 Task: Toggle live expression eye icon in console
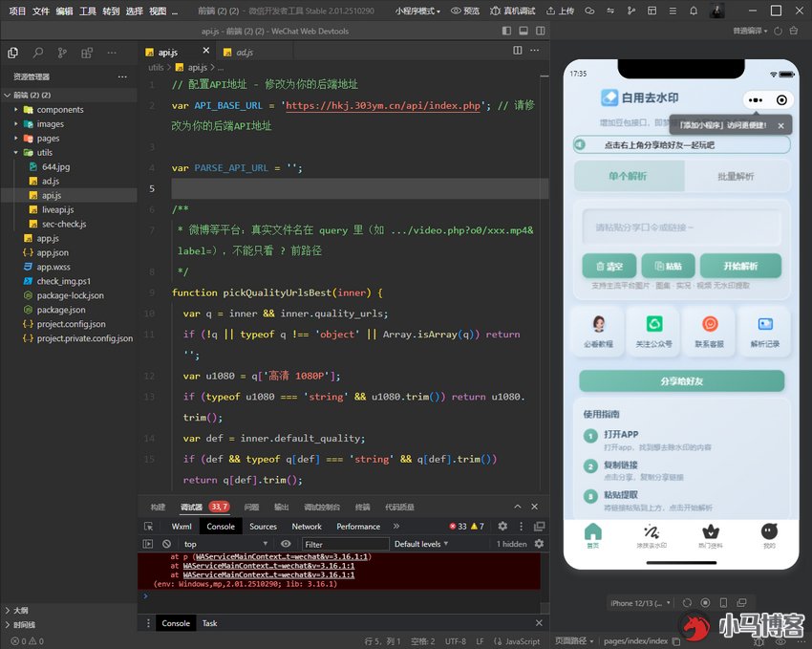(286, 544)
